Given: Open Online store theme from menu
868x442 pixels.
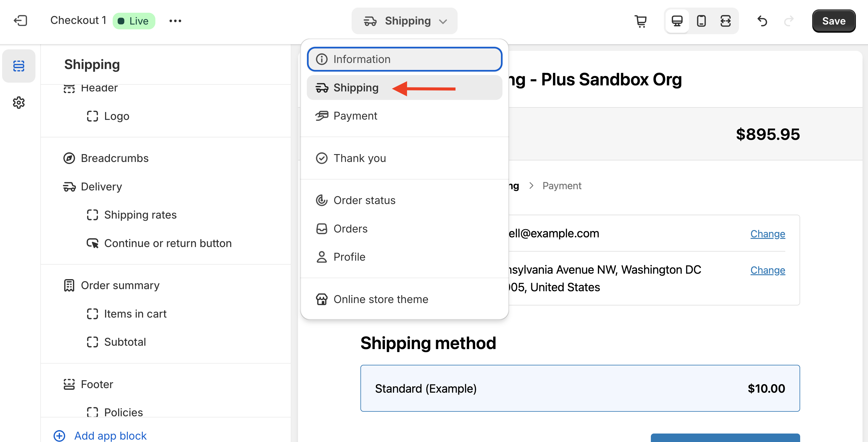Looking at the screenshot, I should tap(380, 299).
